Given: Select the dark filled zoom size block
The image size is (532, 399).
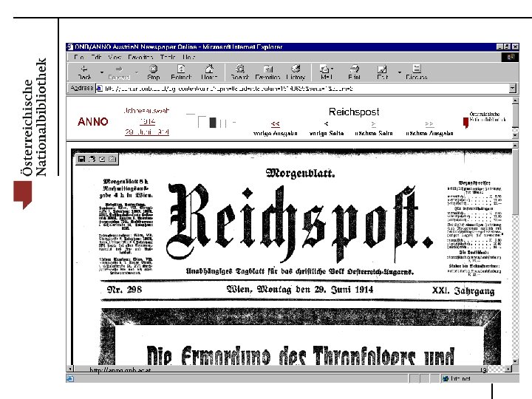Looking at the screenshot, I should click(x=213, y=123).
